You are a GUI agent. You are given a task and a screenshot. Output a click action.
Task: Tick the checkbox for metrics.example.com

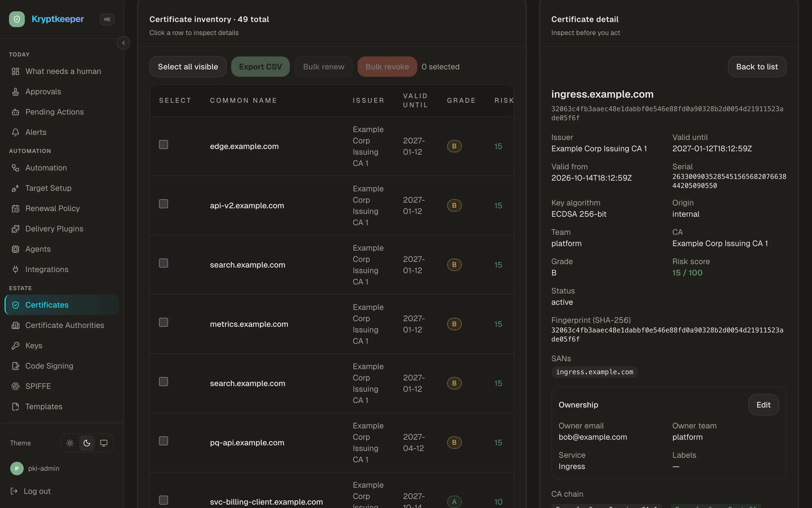pos(164,323)
